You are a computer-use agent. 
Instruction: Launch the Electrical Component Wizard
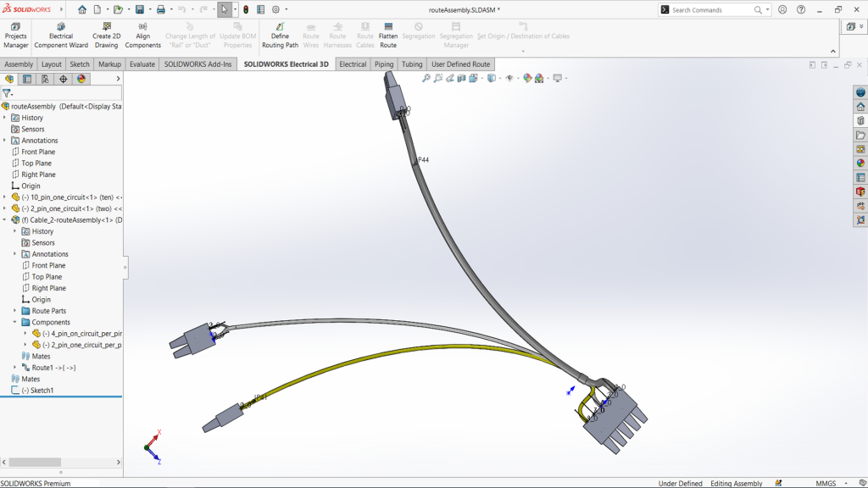pyautogui.click(x=59, y=34)
